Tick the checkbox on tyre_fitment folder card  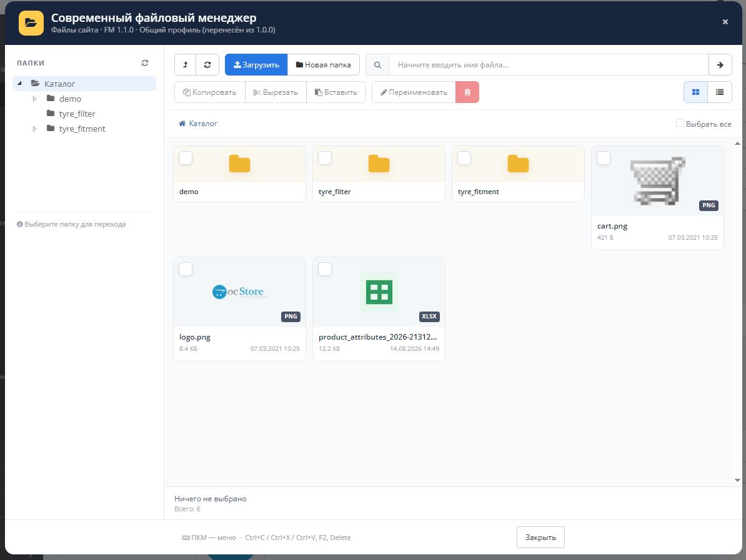pos(464,158)
